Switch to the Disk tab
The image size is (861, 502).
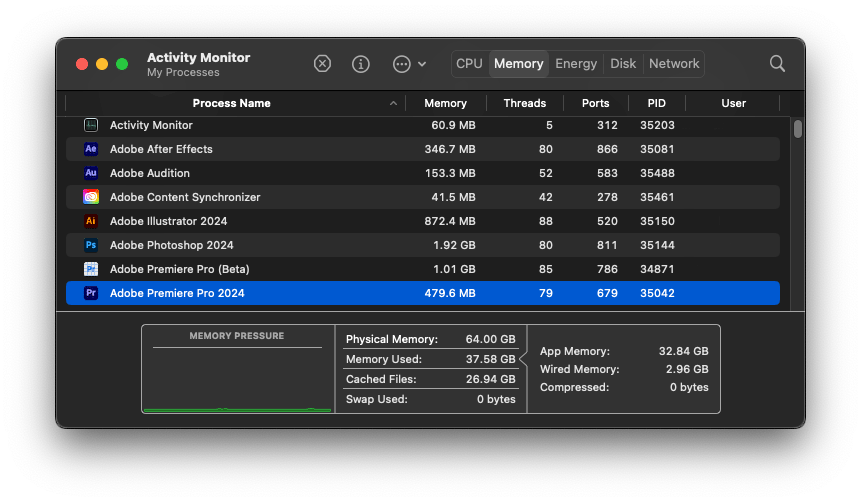pos(623,64)
